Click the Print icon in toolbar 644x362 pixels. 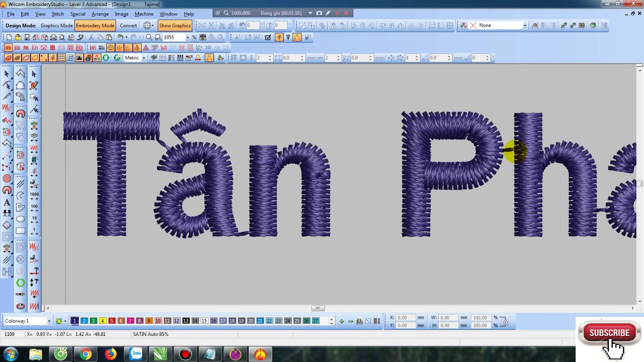(x=54, y=37)
